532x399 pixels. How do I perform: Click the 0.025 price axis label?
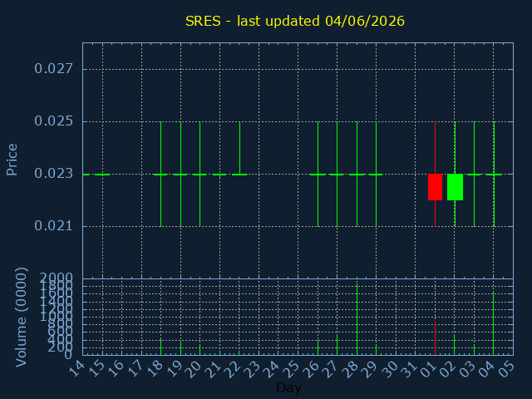(53, 121)
